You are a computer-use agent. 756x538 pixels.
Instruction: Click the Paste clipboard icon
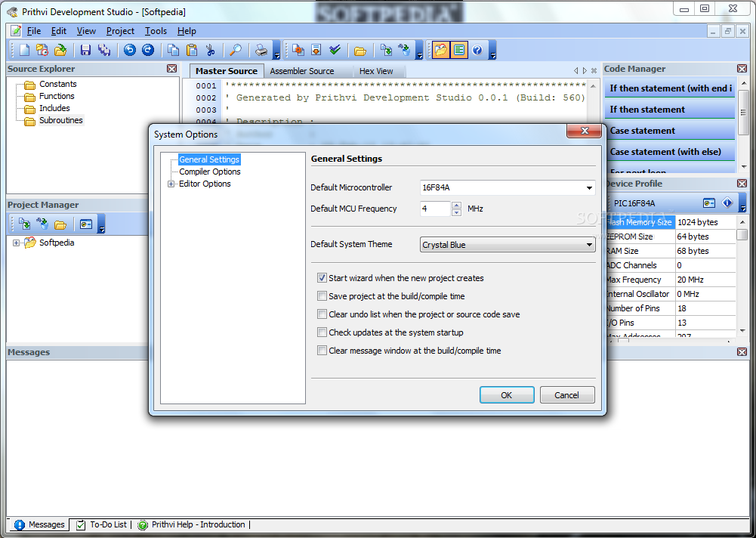(192, 50)
